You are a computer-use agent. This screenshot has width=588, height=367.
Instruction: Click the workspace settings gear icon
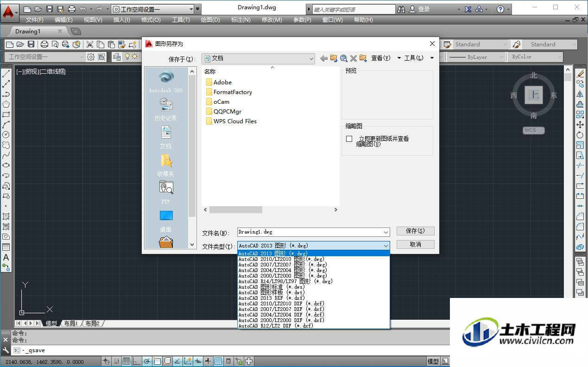91,57
